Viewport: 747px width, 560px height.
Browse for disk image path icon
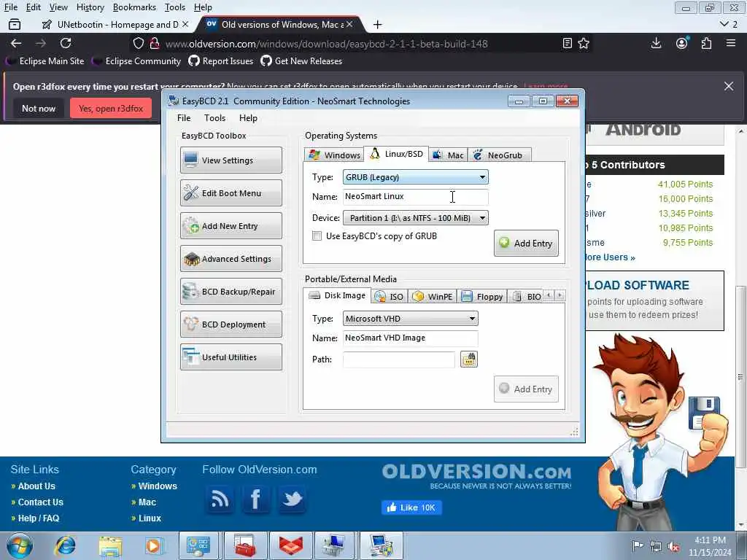[469, 359]
